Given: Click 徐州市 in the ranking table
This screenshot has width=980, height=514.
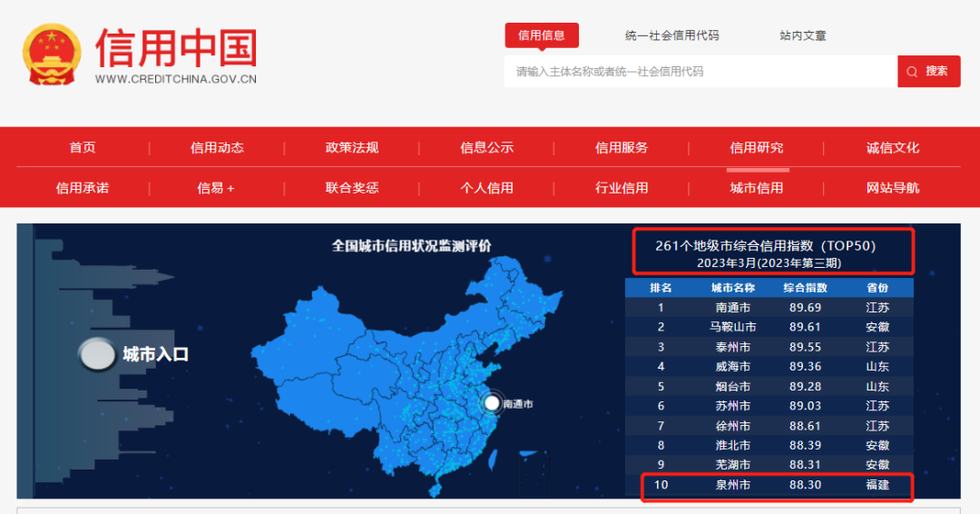Looking at the screenshot, I should coord(733,426).
